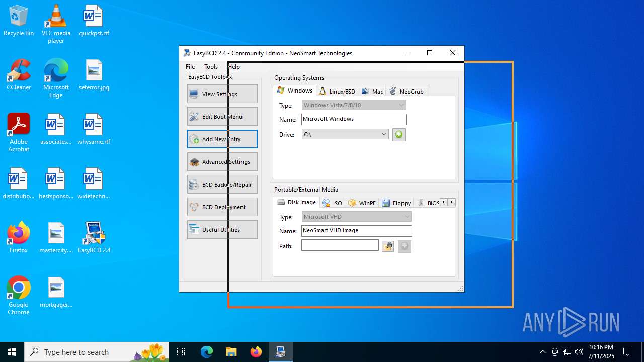Launch CCleaner from desktop
Viewport: 644px width, 362px height.
(19, 75)
